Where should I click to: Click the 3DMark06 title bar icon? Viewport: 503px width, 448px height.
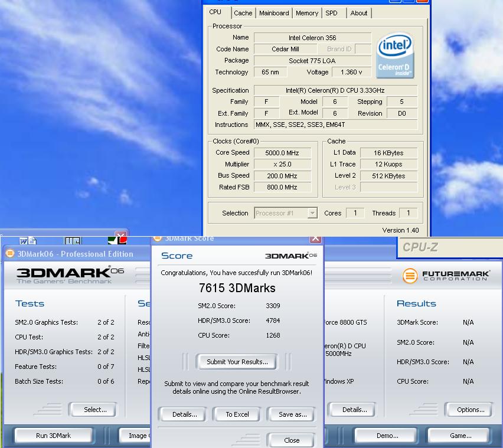[x=10, y=253]
